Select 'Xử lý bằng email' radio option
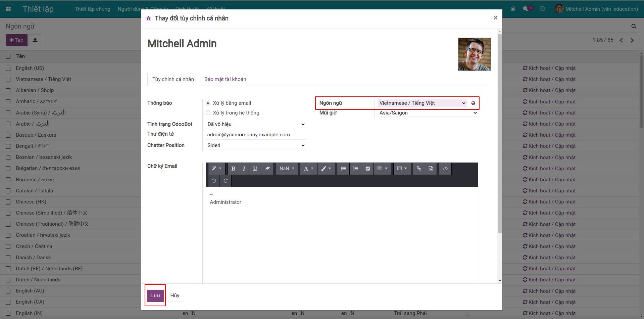 pos(208,103)
